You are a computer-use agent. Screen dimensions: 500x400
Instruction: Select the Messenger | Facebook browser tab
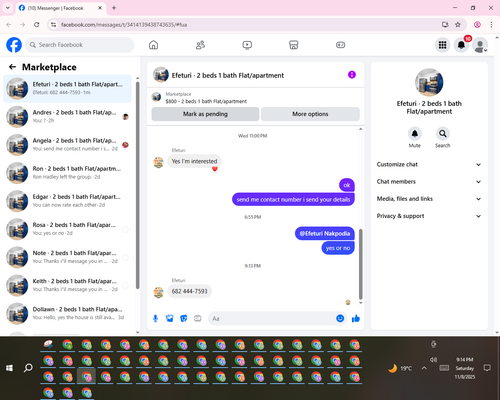click(x=60, y=8)
